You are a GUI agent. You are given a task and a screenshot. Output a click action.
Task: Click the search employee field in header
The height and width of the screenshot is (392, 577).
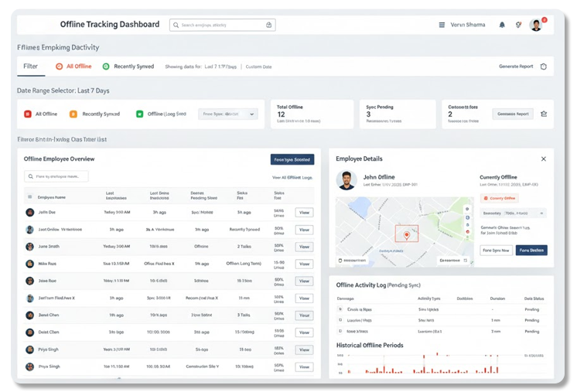[222, 25]
